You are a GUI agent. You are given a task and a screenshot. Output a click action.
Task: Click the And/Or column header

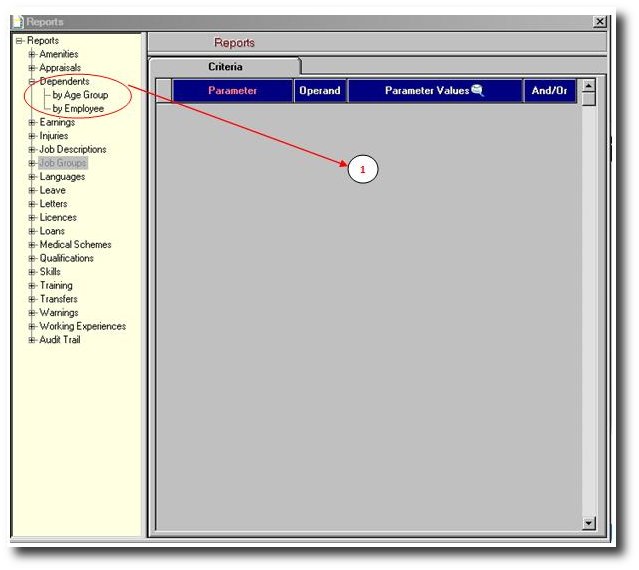549,91
